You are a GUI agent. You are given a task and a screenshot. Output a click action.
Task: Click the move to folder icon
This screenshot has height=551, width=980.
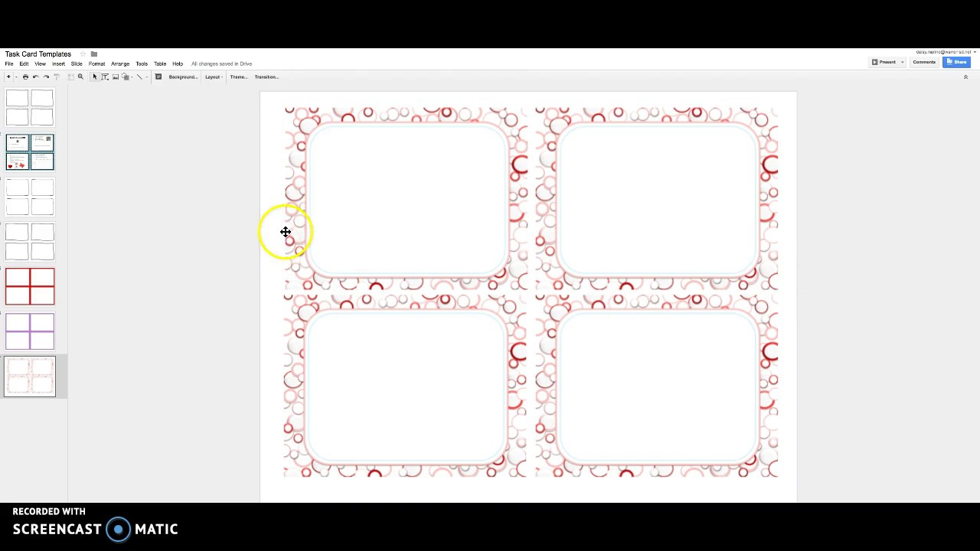93,54
